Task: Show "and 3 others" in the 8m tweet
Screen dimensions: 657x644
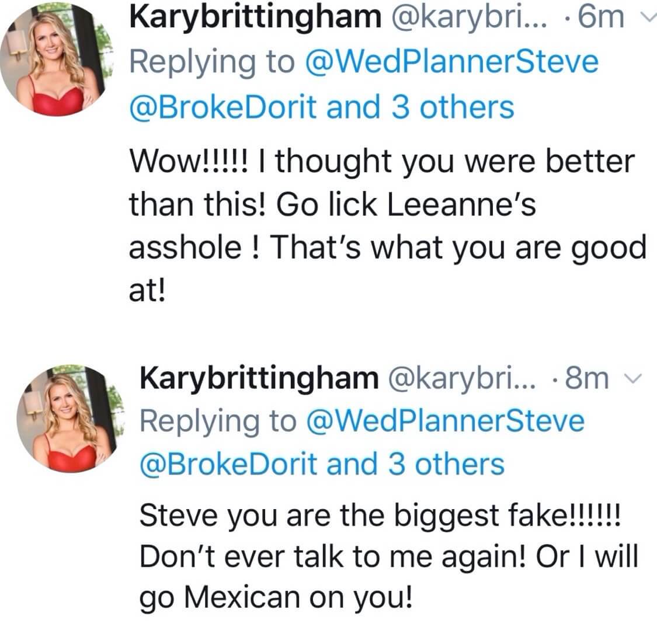Action: (416, 464)
